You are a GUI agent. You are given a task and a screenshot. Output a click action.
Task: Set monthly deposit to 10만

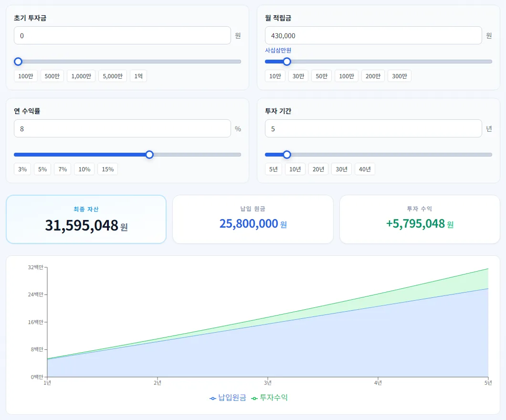tap(275, 76)
